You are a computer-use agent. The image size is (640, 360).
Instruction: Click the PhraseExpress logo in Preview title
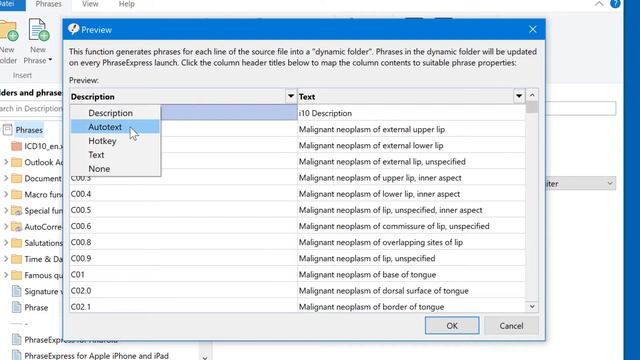click(x=73, y=29)
